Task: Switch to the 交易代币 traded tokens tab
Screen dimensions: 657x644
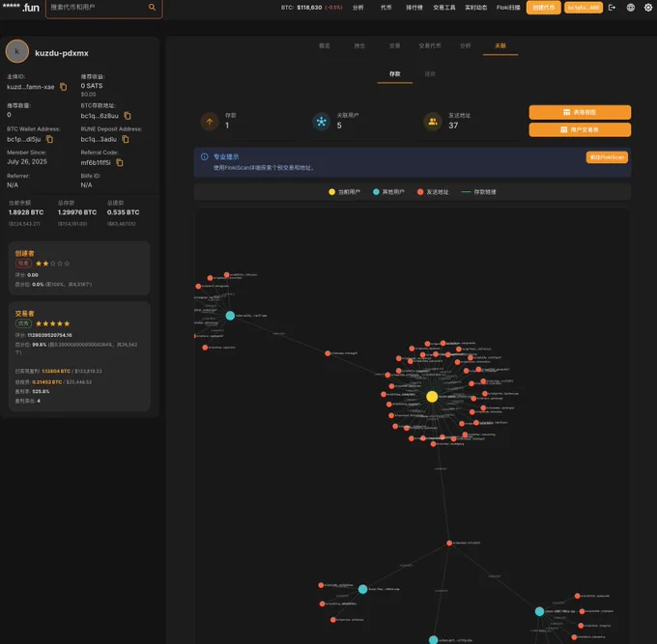Action: point(430,45)
